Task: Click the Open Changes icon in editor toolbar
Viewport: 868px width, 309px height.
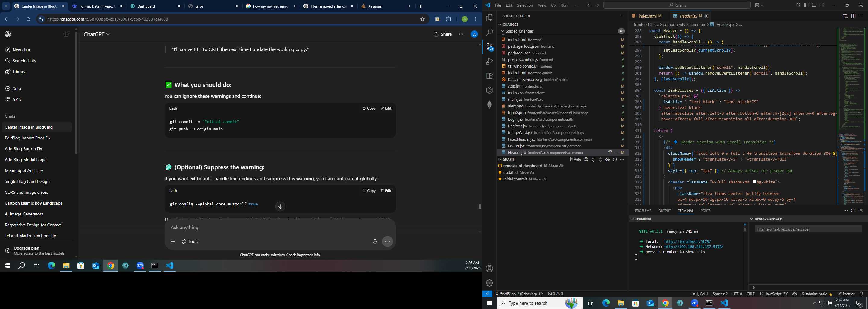Action: (845, 16)
